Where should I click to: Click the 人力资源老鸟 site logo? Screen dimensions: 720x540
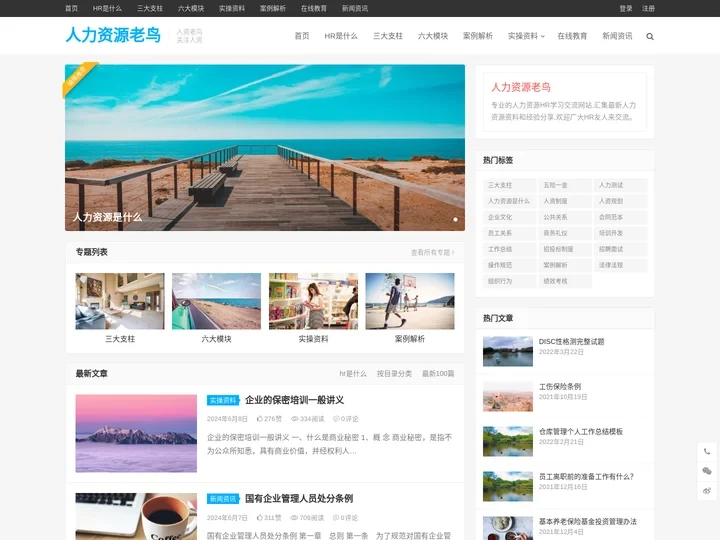tap(113, 35)
